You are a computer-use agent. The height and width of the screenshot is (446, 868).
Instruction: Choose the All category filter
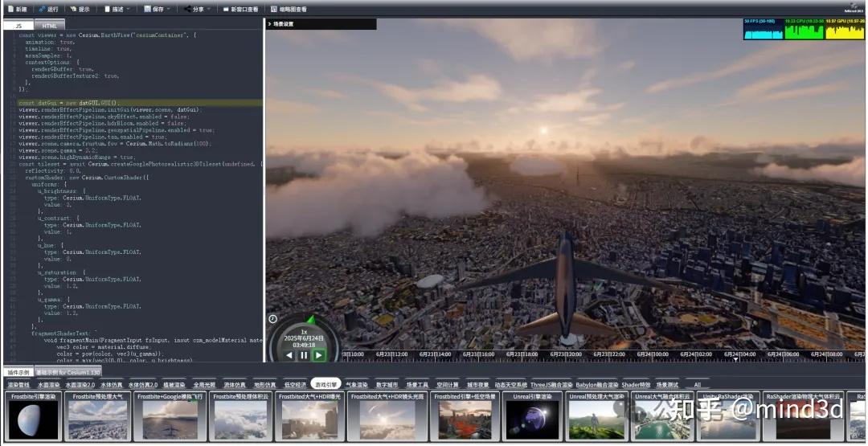click(x=697, y=385)
